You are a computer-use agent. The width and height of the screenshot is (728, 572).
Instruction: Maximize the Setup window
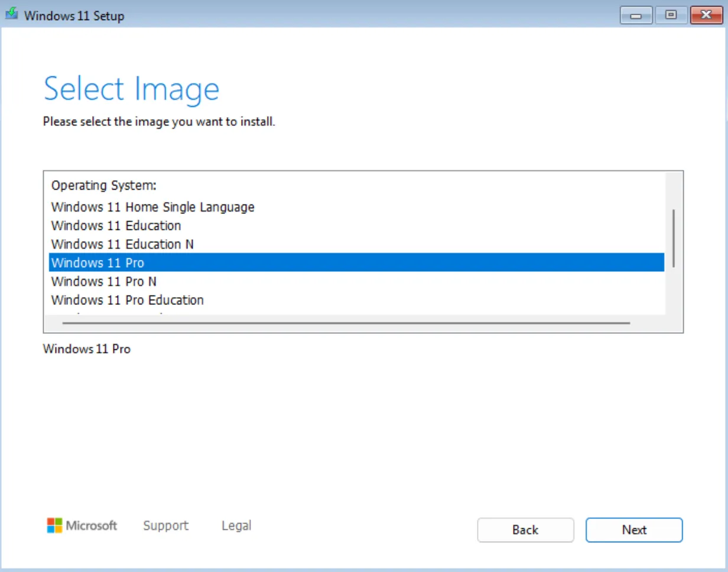coord(671,15)
